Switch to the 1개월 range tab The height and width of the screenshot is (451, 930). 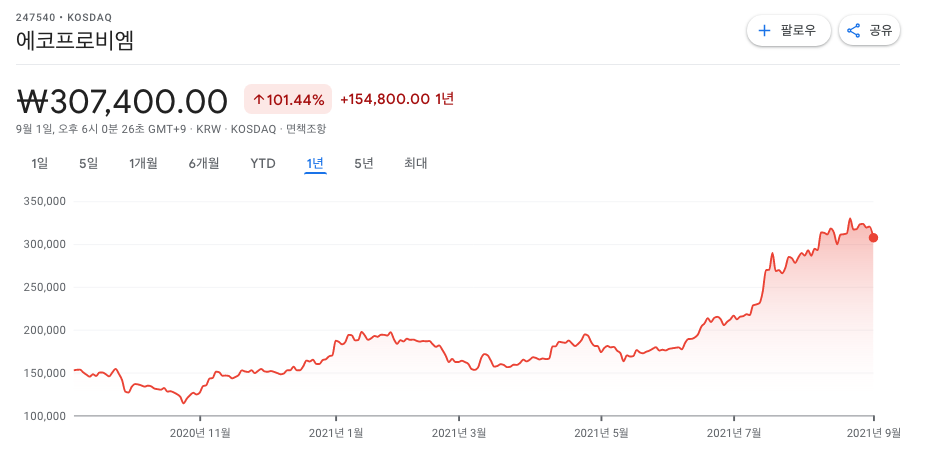(144, 164)
